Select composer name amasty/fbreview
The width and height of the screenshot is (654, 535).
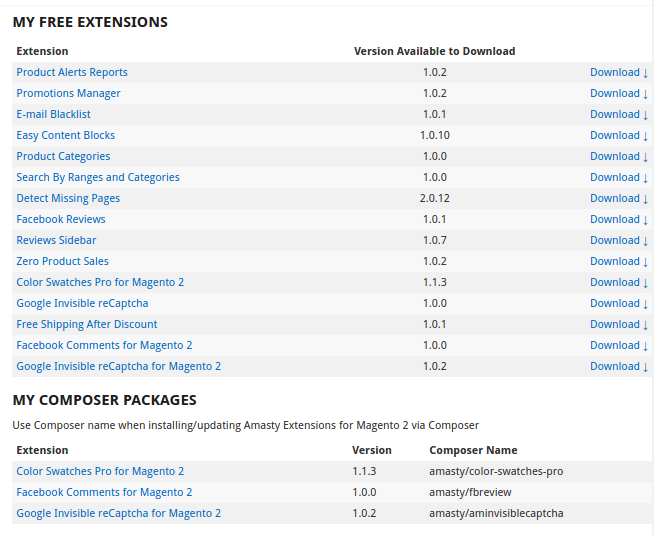click(470, 492)
